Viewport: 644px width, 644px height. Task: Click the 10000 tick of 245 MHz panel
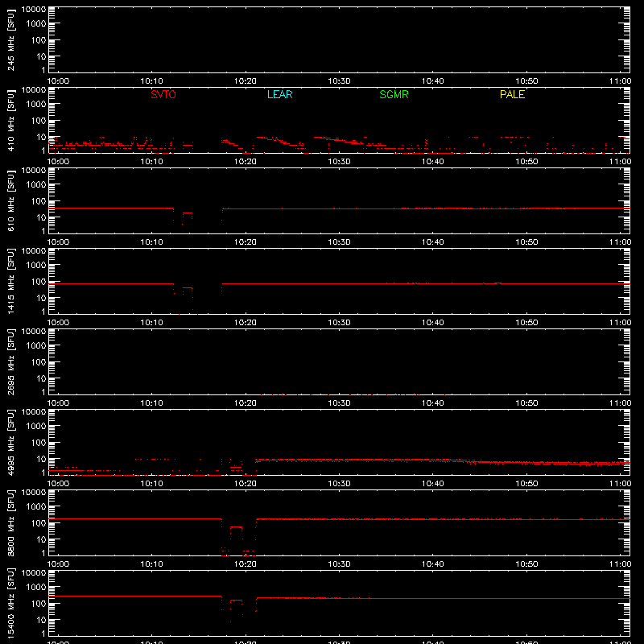pyautogui.click(x=34, y=9)
